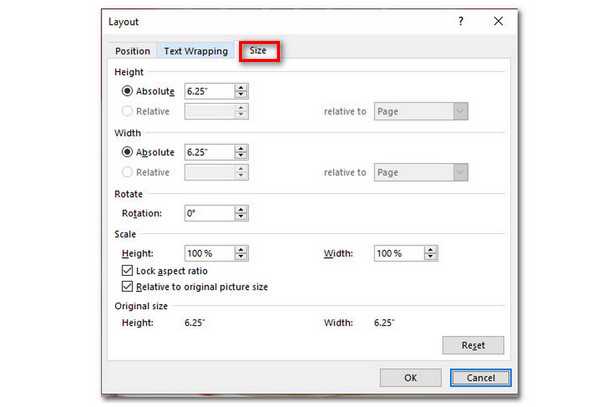Increase Absolute width with up arrow
The width and height of the screenshot is (600, 407).
pyautogui.click(x=241, y=148)
